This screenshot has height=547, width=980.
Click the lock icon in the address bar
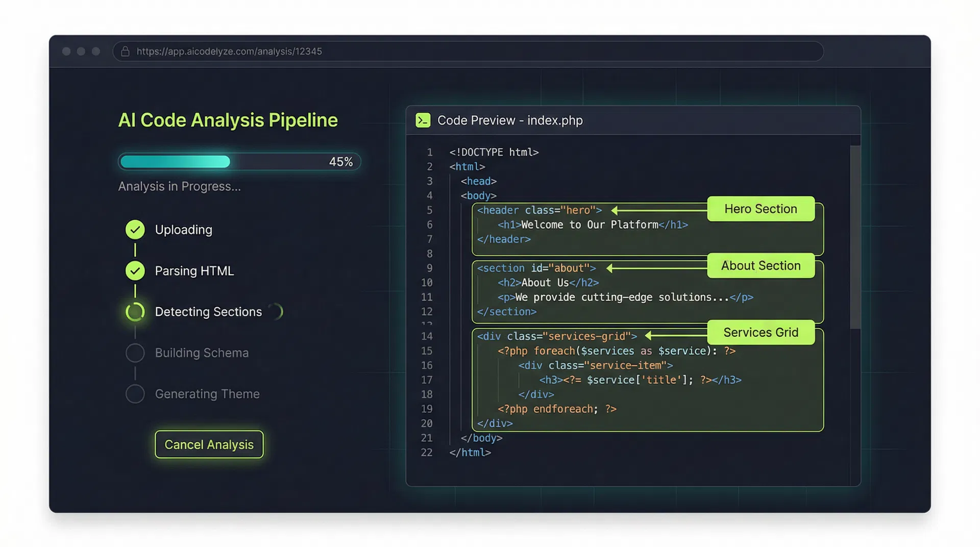[x=126, y=52]
